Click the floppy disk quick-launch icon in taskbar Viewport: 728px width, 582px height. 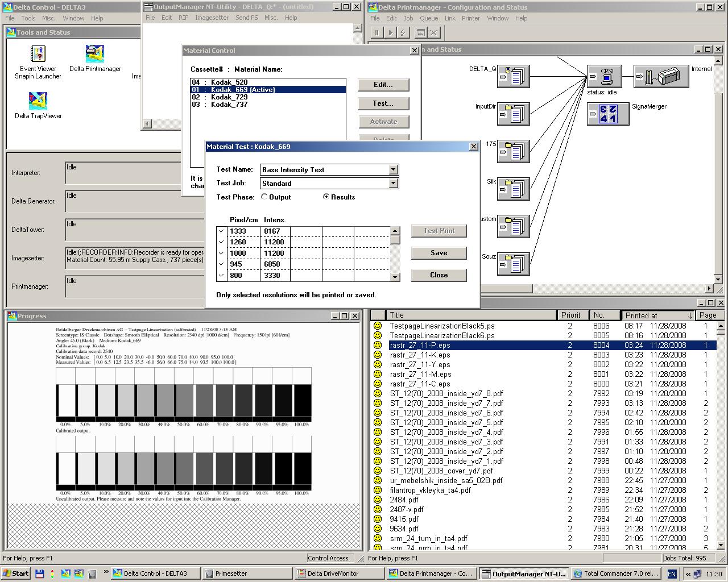pos(39,573)
